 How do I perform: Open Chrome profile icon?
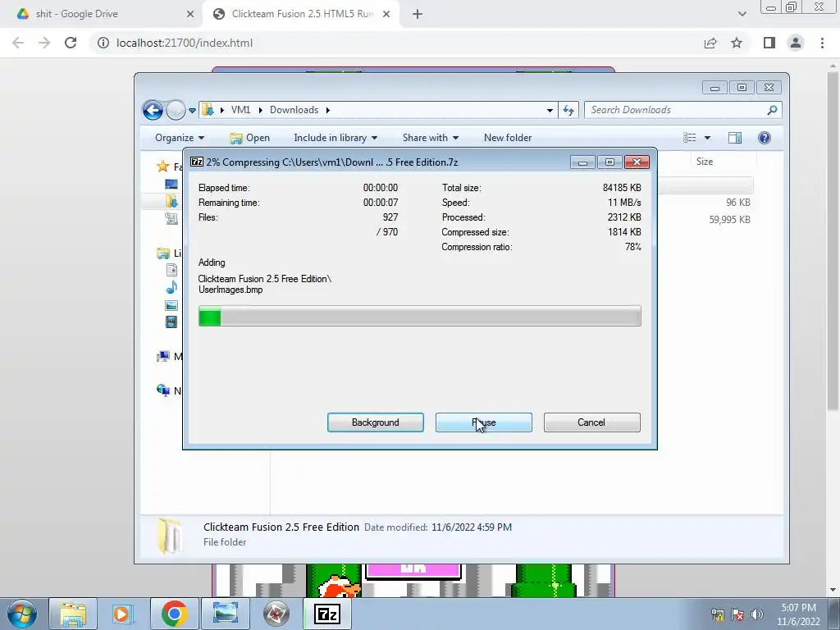click(x=796, y=43)
